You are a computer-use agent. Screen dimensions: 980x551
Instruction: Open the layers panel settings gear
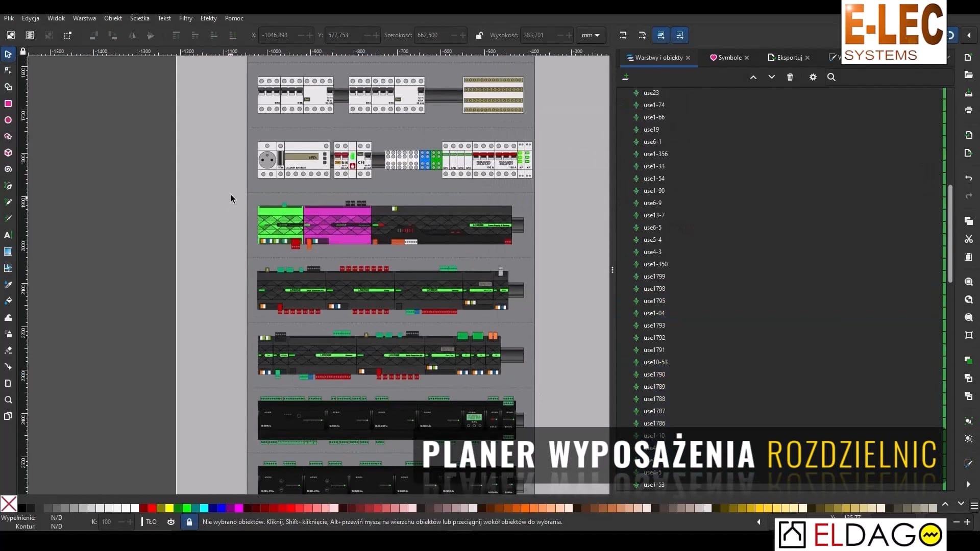point(813,77)
